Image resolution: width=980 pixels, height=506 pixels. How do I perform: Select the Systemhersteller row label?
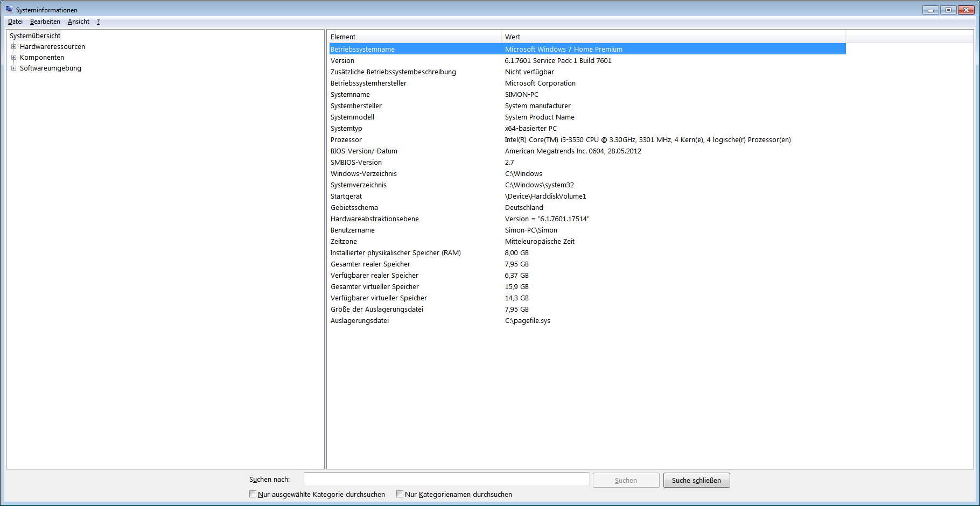point(356,106)
